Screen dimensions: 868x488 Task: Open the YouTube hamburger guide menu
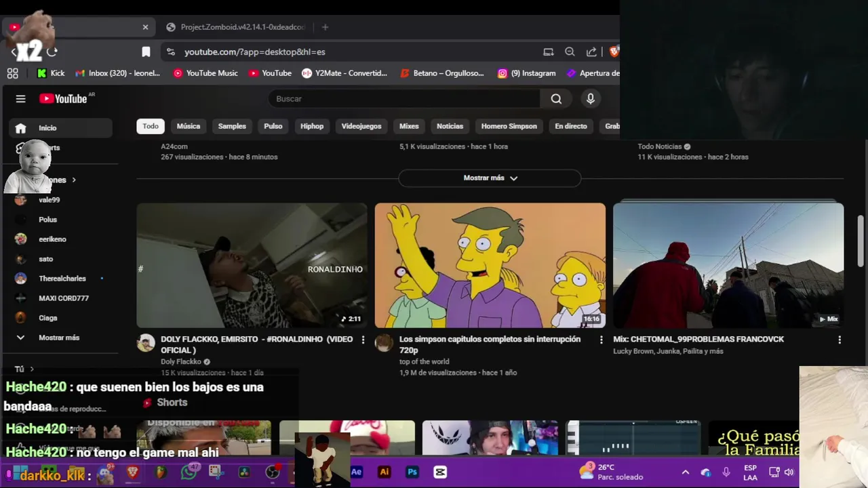tap(20, 99)
